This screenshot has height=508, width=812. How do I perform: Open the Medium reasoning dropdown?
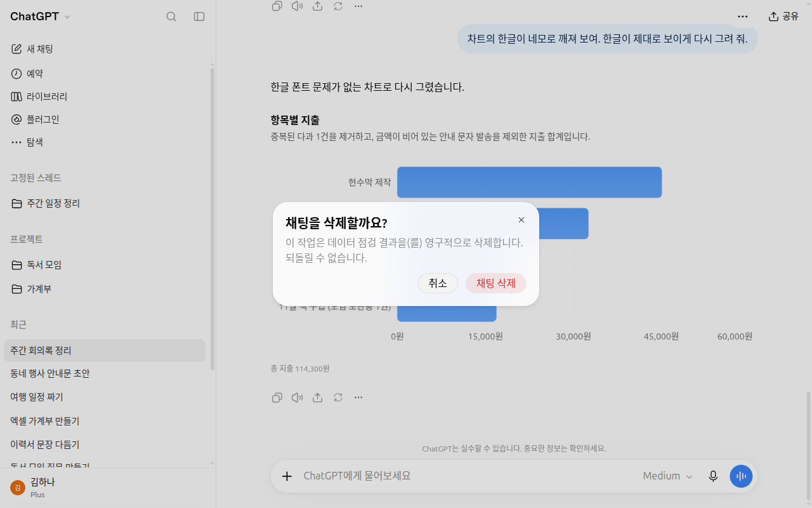(668, 476)
